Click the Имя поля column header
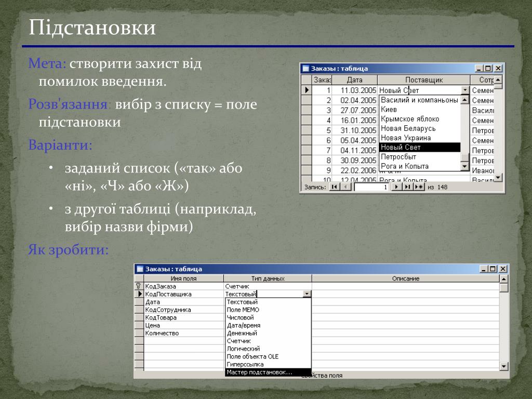This screenshot has width=532, height=399. pyautogui.click(x=183, y=278)
